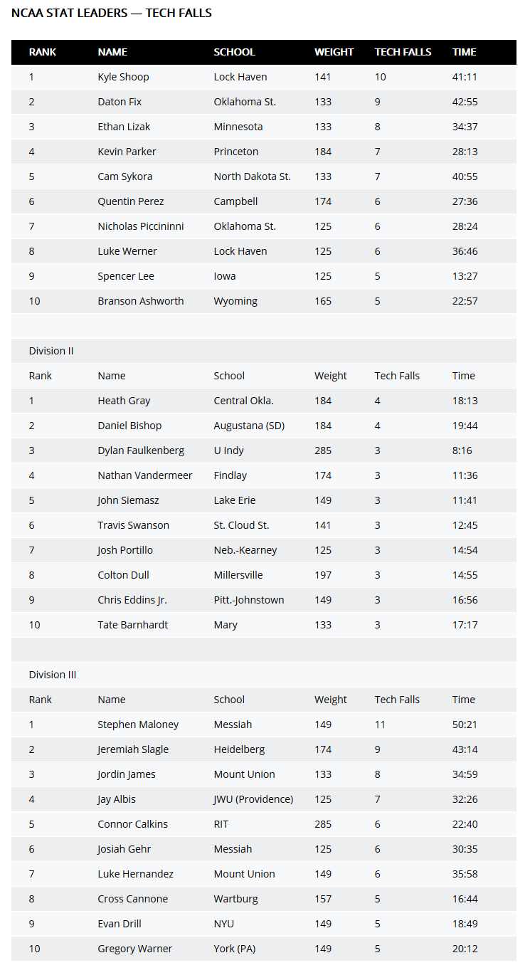Image resolution: width=530 pixels, height=980 pixels.
Task: Click the WEIGHT column header
Action: [334, 52]
